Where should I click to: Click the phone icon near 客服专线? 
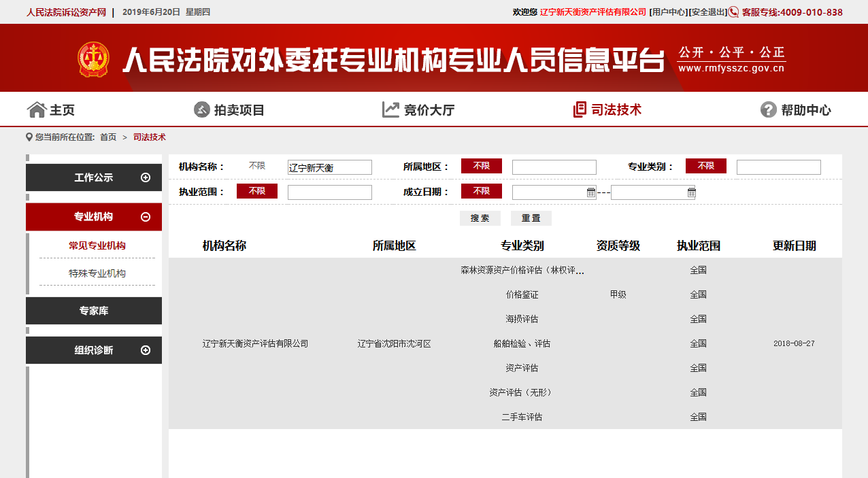[733, 12]
